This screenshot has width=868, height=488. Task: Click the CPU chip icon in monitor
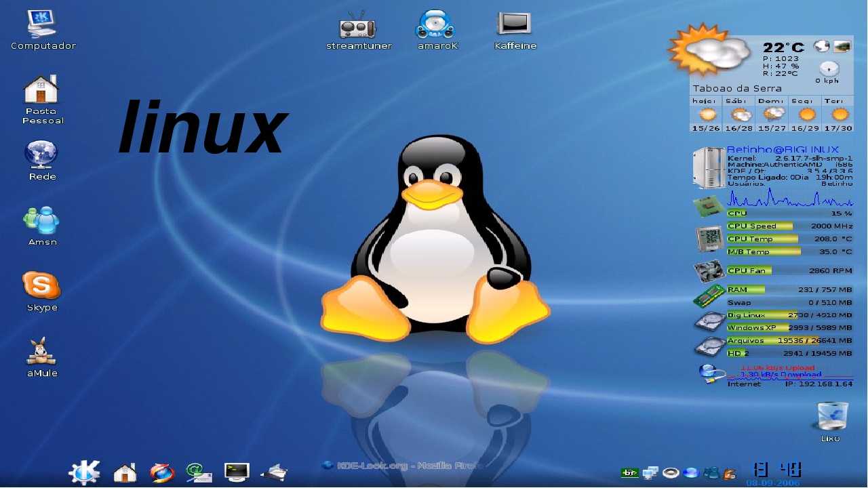pyautogui.click(x=709, y=205)
